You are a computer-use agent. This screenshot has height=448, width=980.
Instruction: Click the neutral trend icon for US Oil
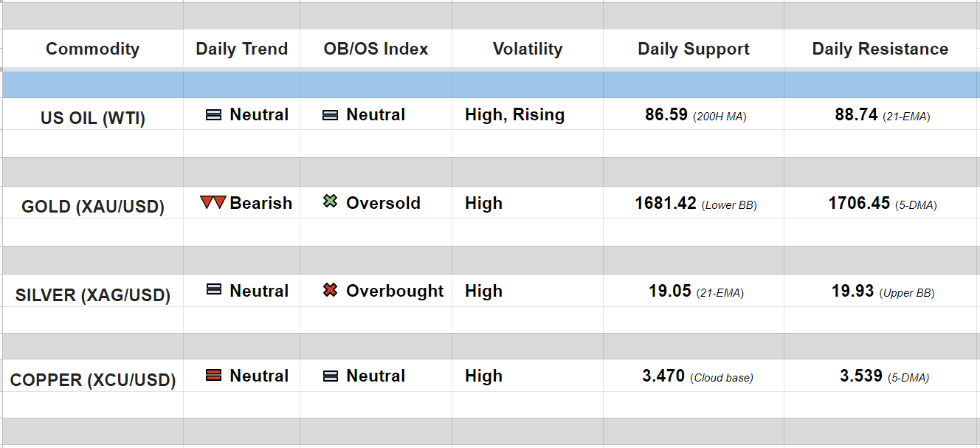(213, 115)
